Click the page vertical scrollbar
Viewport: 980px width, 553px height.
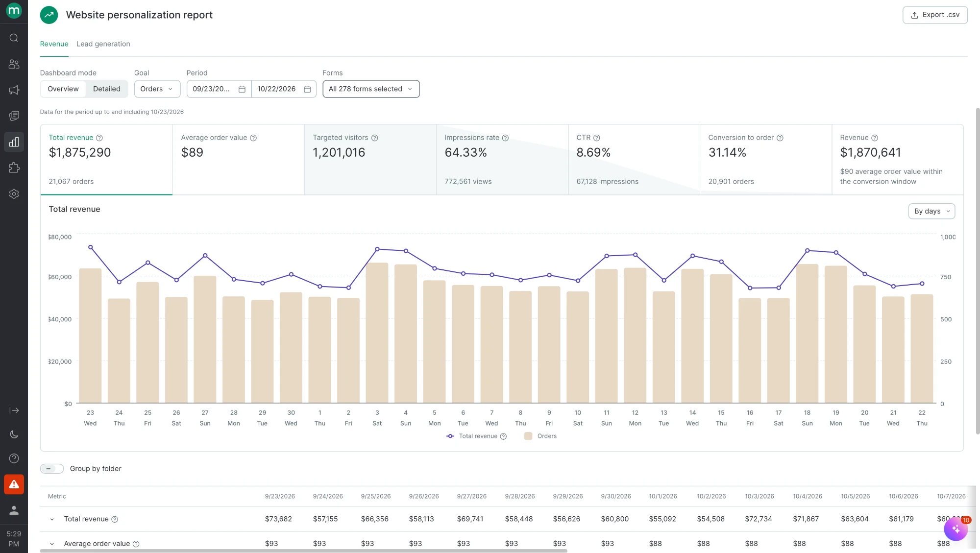978,271
